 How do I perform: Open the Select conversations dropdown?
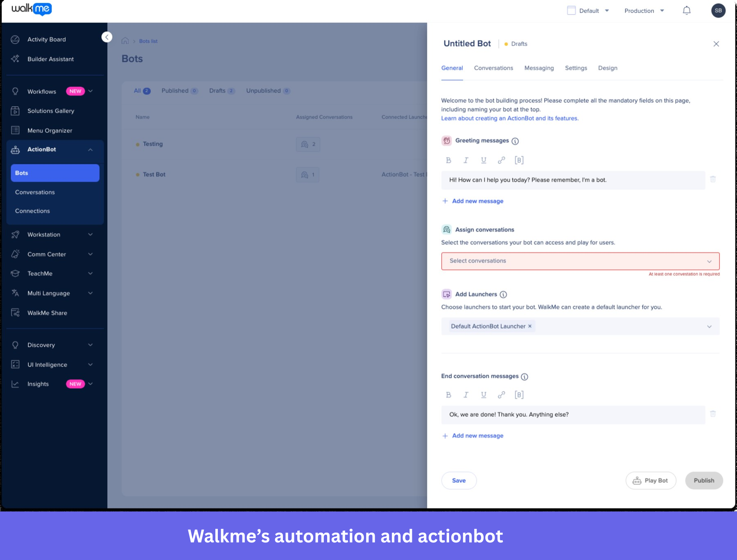point(580,261)
